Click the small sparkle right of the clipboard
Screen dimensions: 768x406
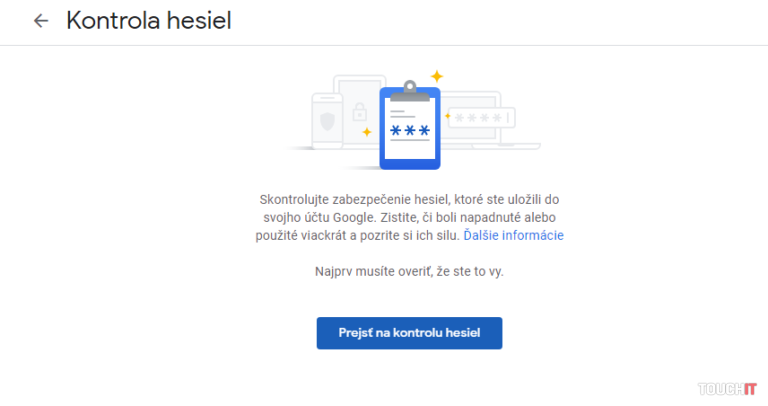(447, 116)
